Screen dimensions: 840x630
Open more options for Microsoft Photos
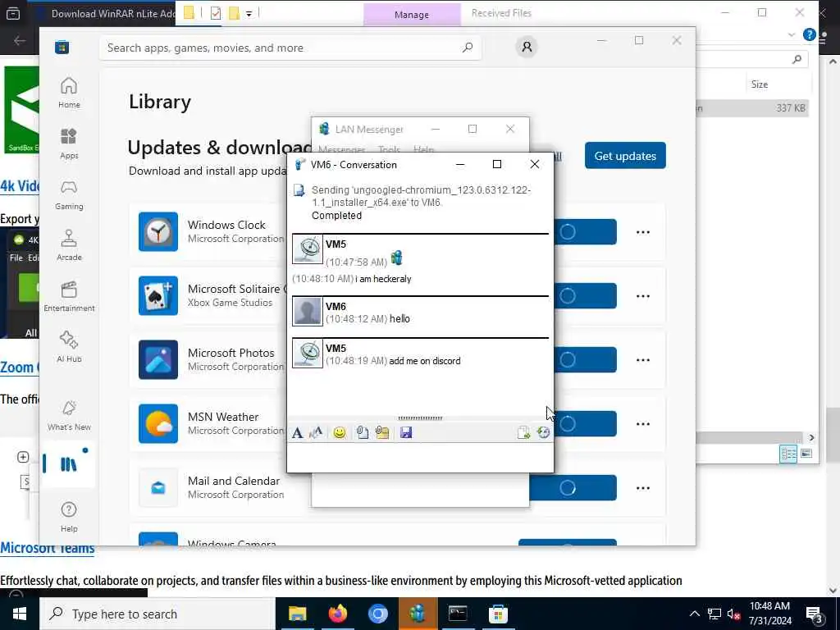[643, 360]
